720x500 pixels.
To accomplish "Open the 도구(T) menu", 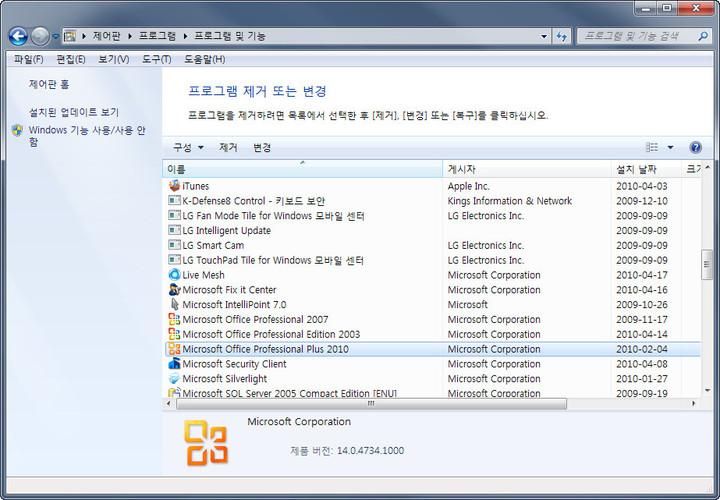I will click(156, 59).
